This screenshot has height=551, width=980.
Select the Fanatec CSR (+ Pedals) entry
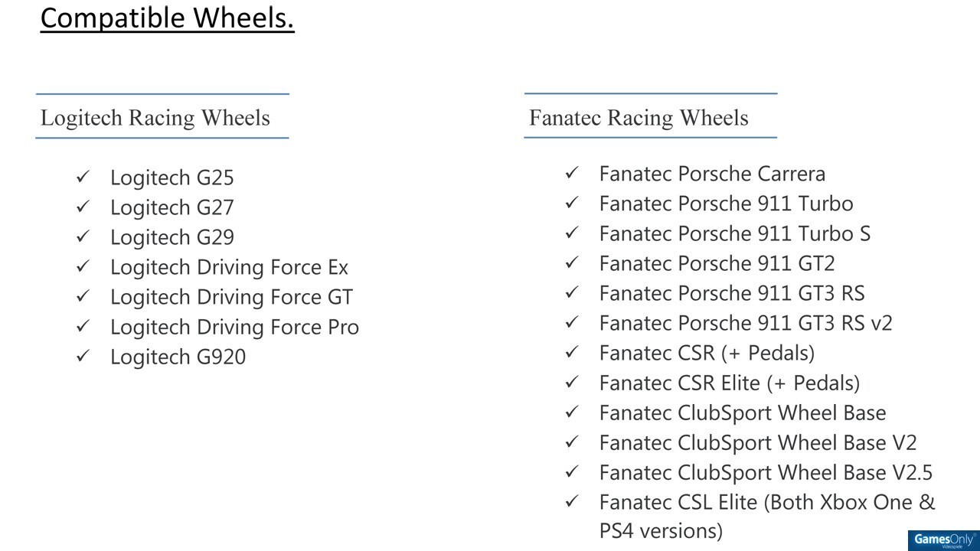click(x=707, y=353)
